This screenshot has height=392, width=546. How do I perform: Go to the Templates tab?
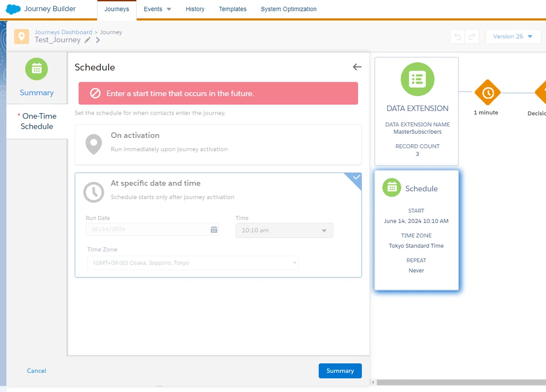[x=233, y=9]
